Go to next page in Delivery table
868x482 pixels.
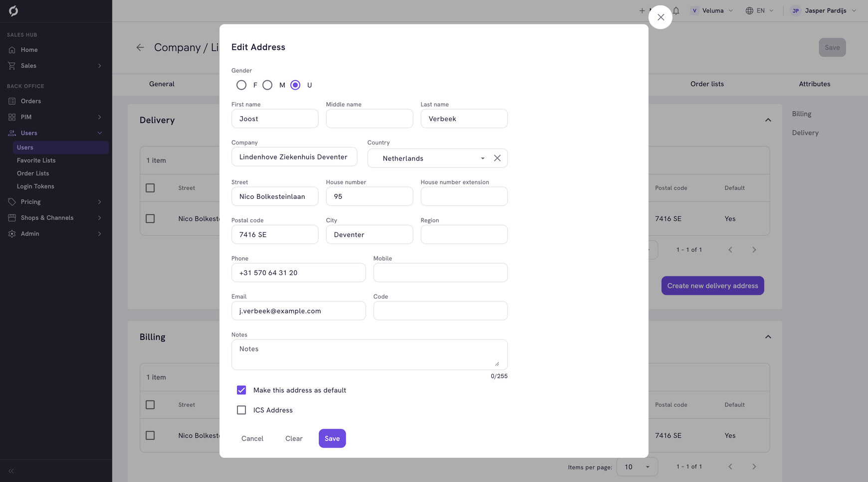pos(754,250)
